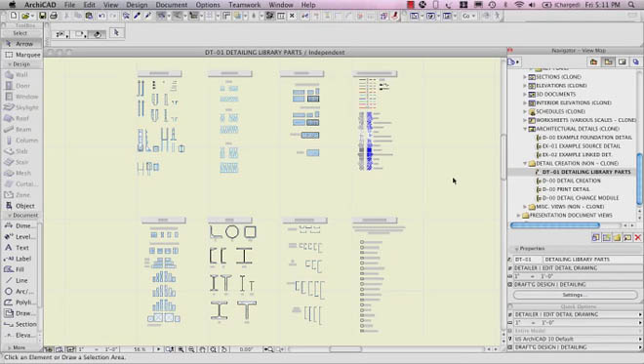Click the Navigator horizontal blue scrollbar
The width and height of the screenshot is (644, 364).
(x=555, y=225)
